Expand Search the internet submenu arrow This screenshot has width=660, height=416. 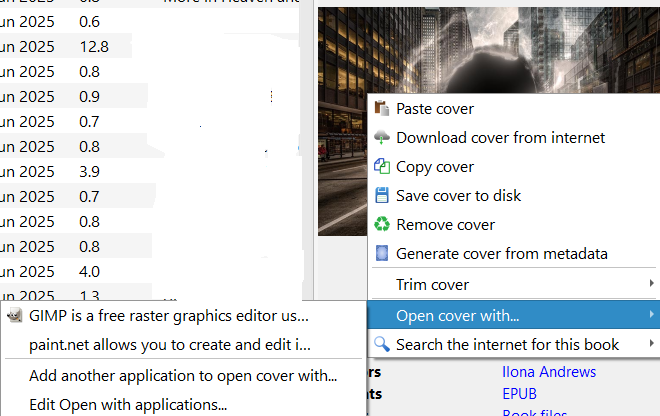[x=652, y=345]
